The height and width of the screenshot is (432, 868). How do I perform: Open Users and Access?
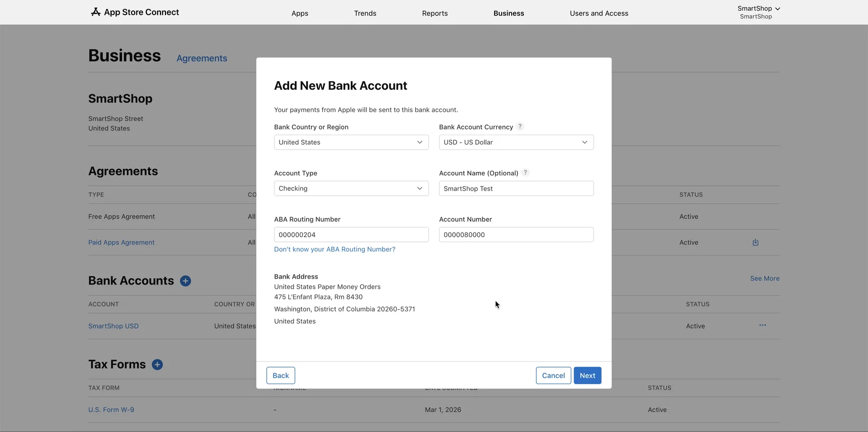(599, 13)
